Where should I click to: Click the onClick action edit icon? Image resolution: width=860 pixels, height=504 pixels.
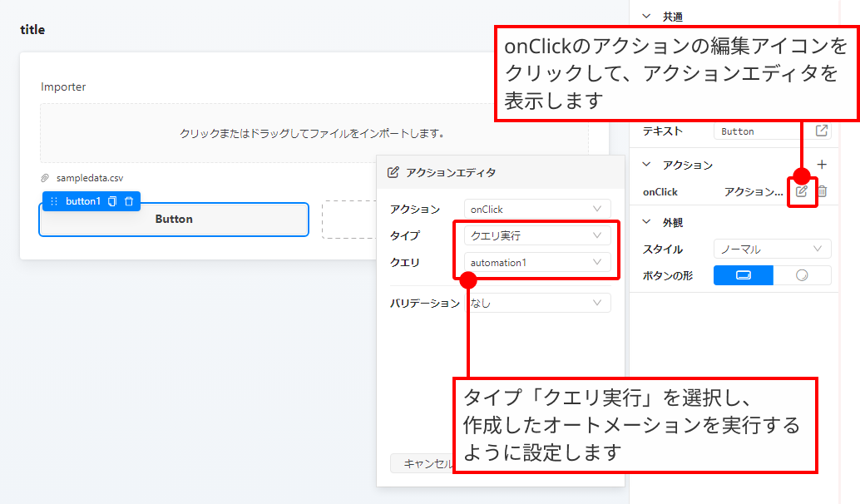pos(802,191)
